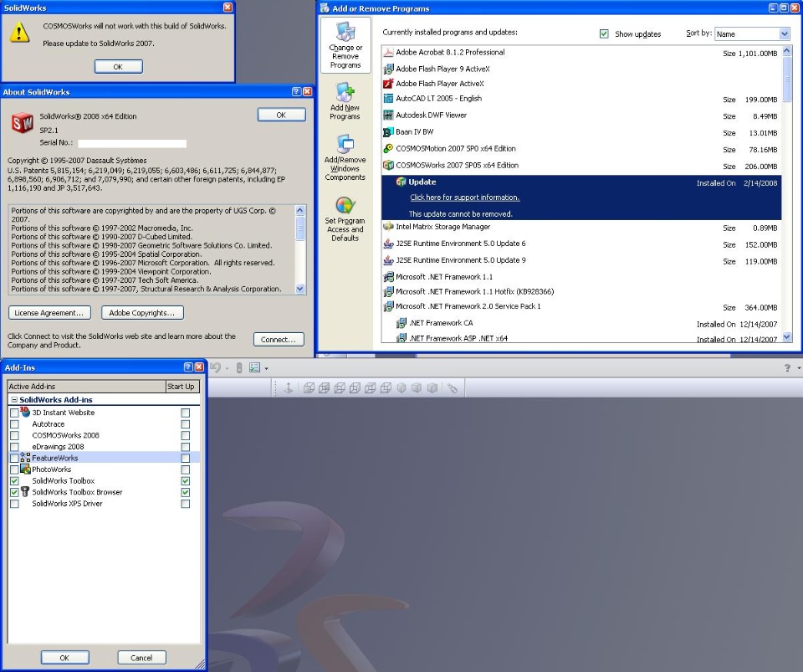Screen dimensions: 803x672
Task: Click the Adobe Acrobat 8.1.2 Professional icon
Action: (388, 52)
